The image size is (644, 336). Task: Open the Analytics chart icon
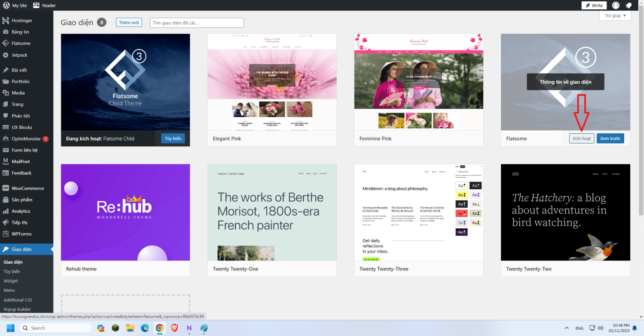[6, 211]
